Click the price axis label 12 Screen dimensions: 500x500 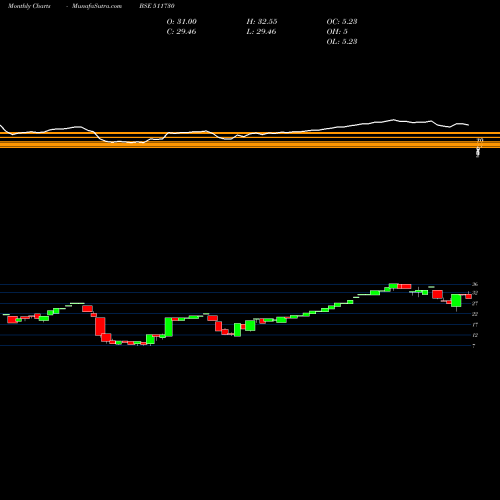pyautogui.click(x=475, y=335)
